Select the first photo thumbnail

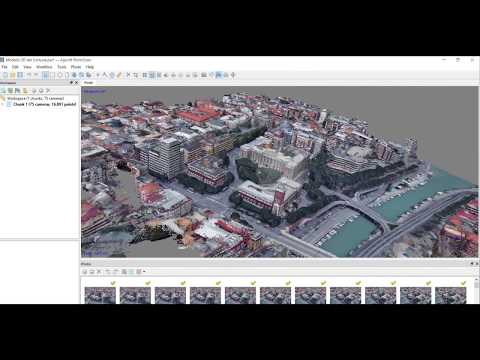click(100, 295)
